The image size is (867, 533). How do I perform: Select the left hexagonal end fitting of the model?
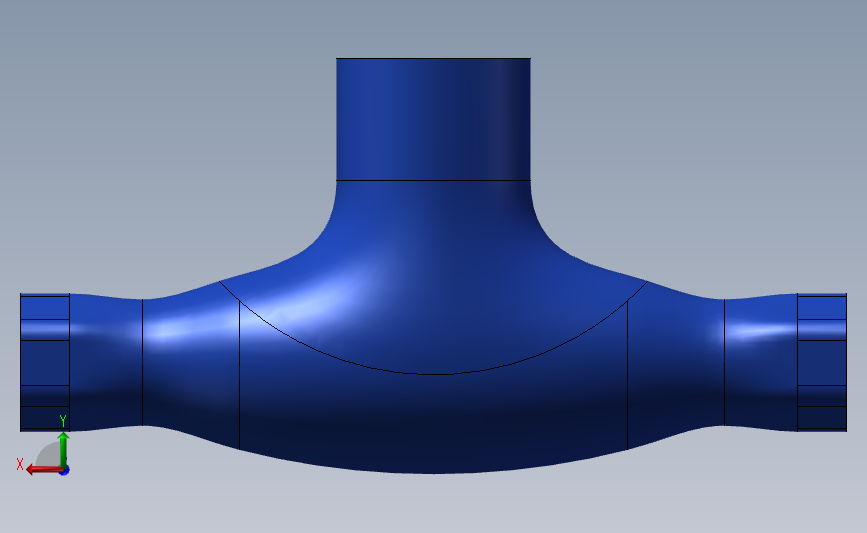(45, 362)
